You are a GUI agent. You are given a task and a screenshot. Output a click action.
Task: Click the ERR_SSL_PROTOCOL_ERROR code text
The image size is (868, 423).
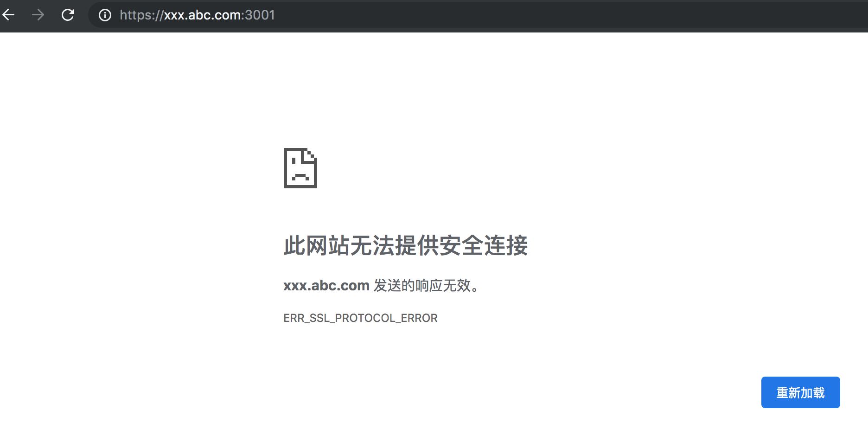(x=360, y=318)
